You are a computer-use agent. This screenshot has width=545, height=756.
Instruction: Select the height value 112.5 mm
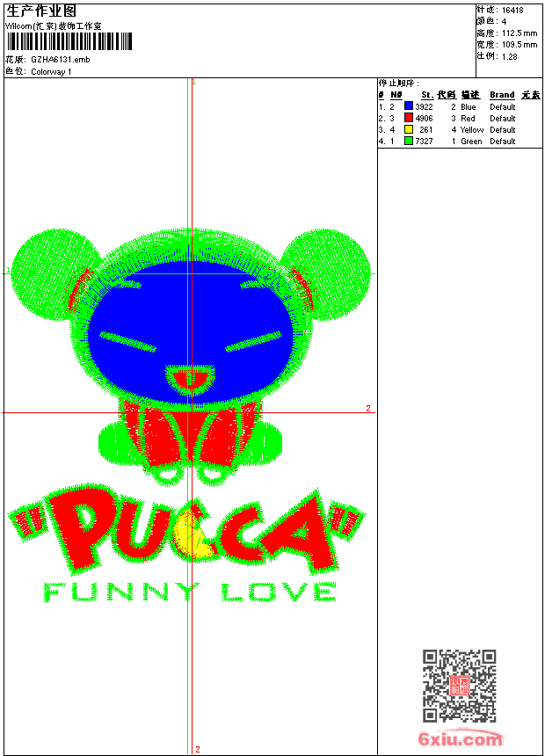(520, 33)
